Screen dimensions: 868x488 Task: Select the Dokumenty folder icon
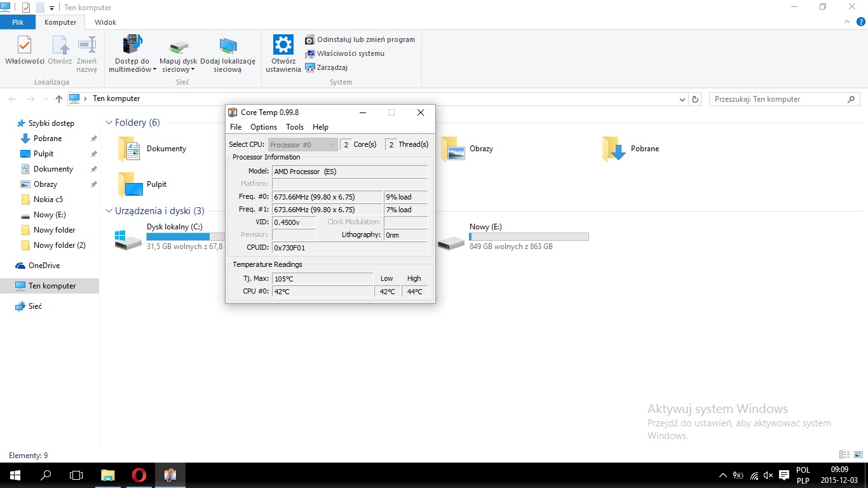point(130,149)
